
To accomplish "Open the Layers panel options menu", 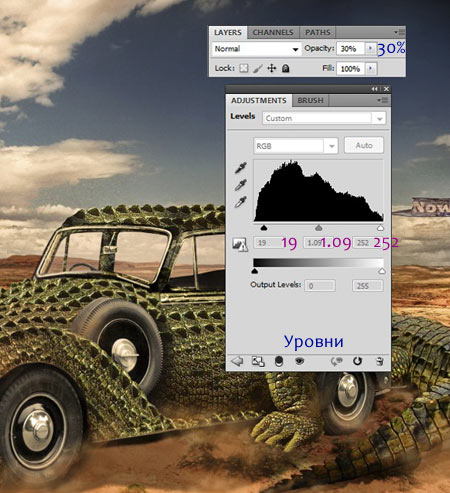I will tap(399, 32).
